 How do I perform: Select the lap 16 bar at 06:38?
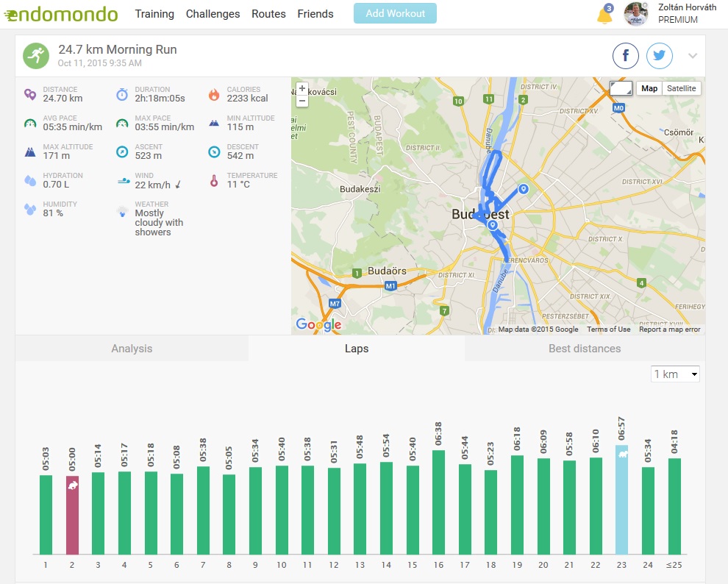coord(438,502)
